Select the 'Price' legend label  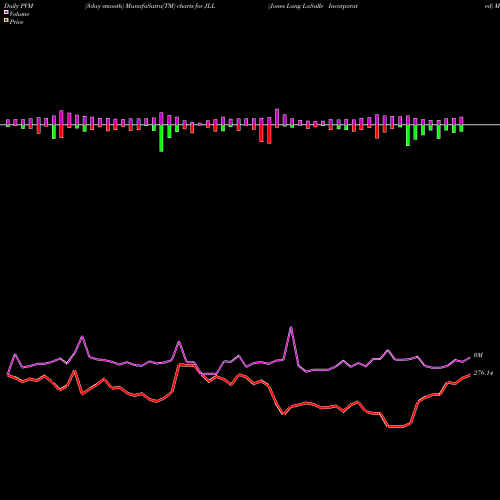coord(16,22)
